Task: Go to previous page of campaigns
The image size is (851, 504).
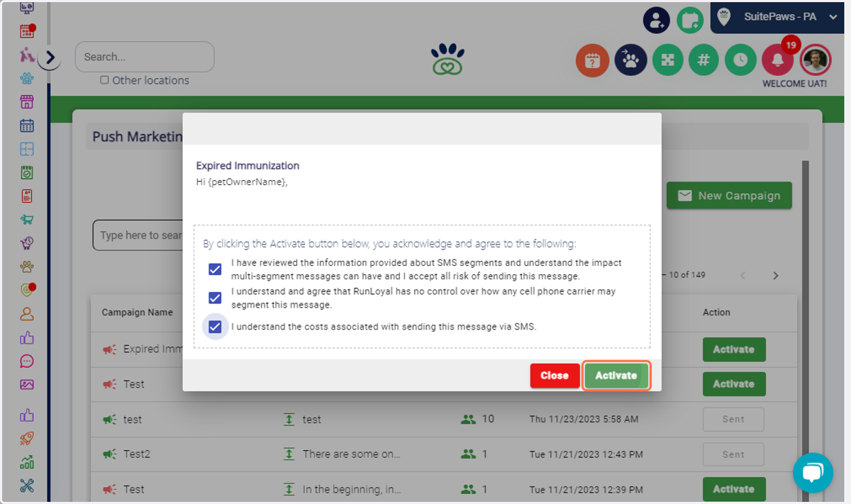Action: pos(743,275)
